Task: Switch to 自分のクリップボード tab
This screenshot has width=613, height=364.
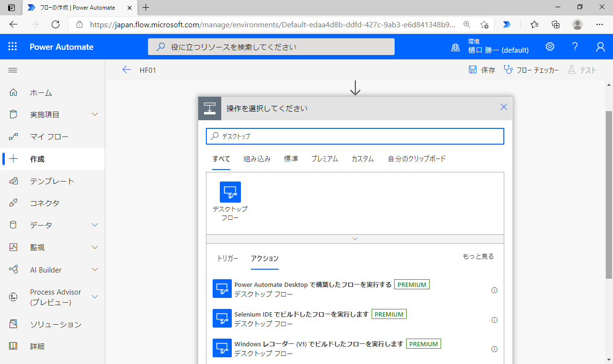Action: click(x=417, y=159)
